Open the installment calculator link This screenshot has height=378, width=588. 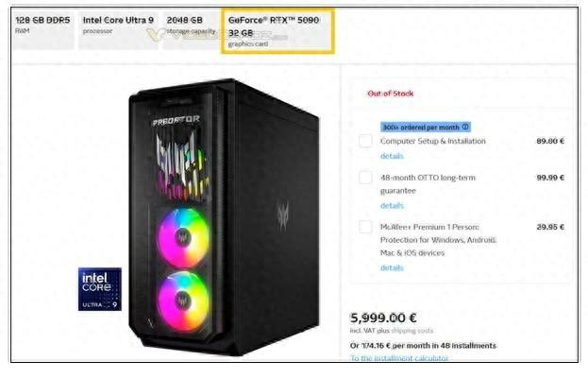coord(399,358)
